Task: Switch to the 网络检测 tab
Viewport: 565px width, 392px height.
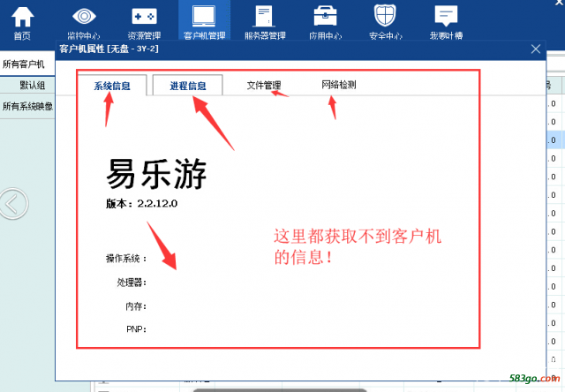Action: 339,85
